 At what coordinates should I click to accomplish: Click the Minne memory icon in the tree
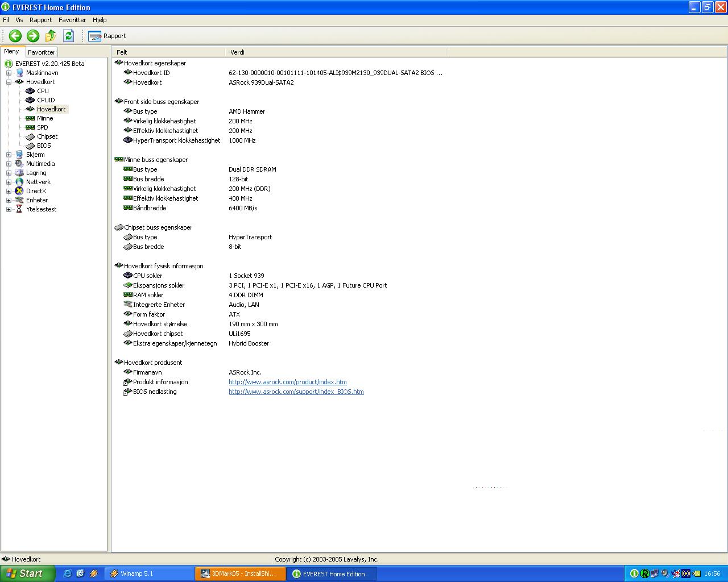click(x=30, y=118)
